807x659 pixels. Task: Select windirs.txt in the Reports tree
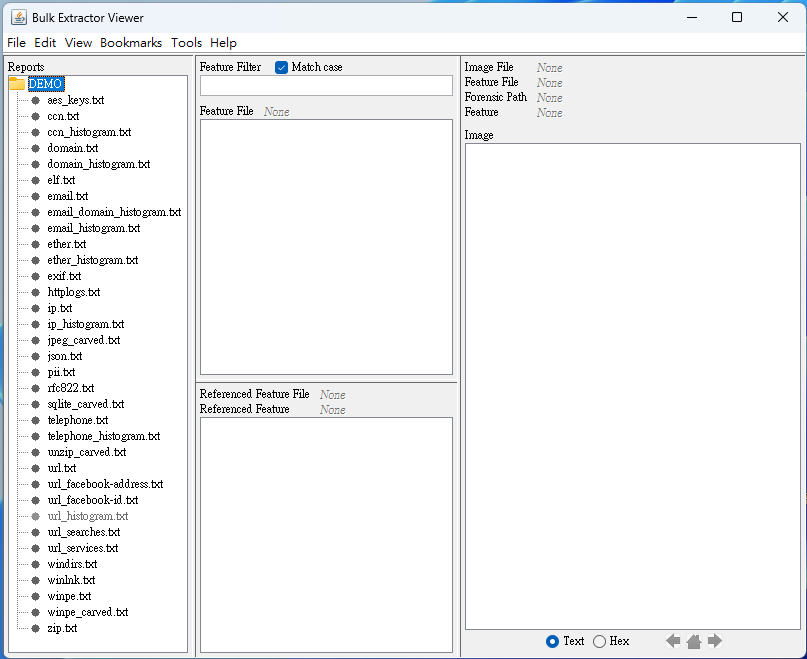(73, 564)
